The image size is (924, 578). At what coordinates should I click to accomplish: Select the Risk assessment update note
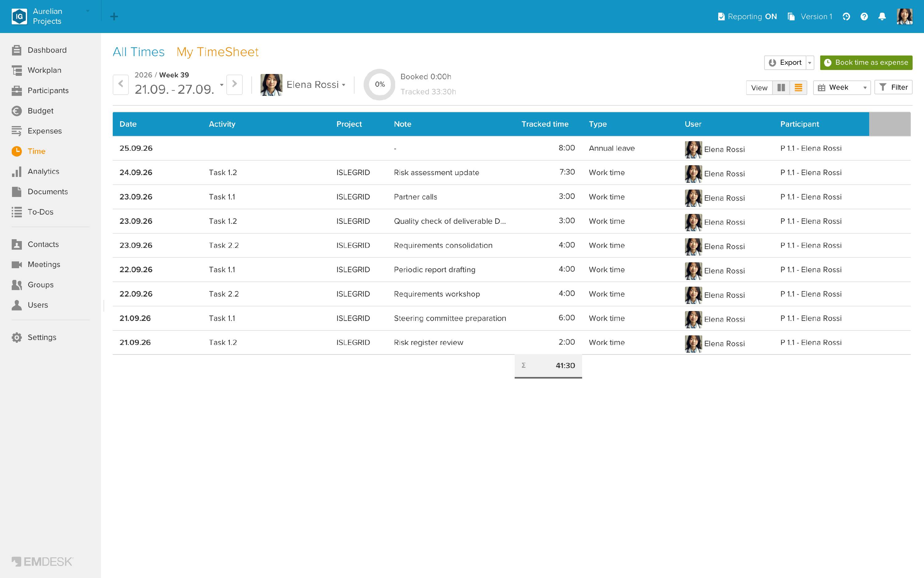pos(436,172)
